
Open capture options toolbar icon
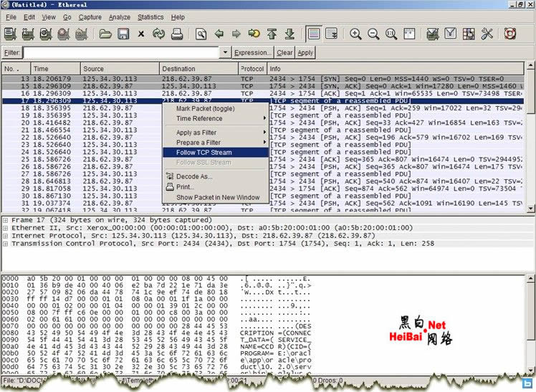click(28, 34)
